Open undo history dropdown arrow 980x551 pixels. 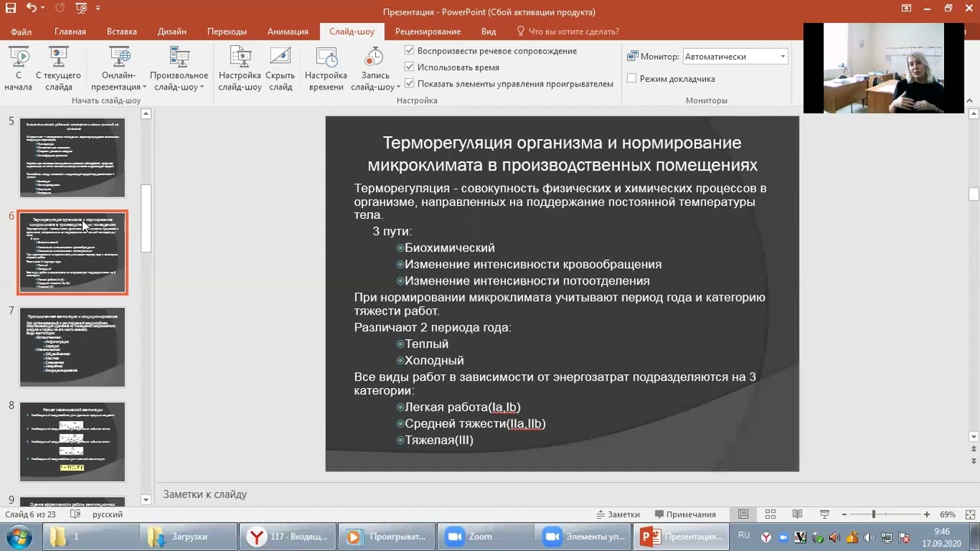(x=44, y=8)
